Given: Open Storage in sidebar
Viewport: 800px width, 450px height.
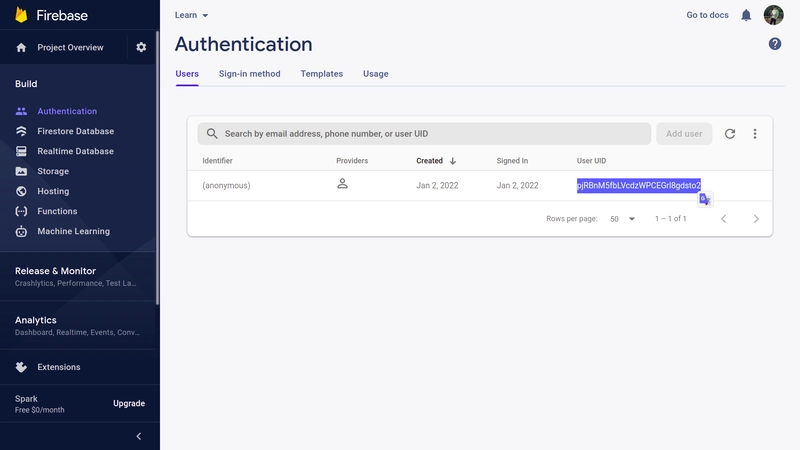Looking at the screenshot, I should coord(53,171).
